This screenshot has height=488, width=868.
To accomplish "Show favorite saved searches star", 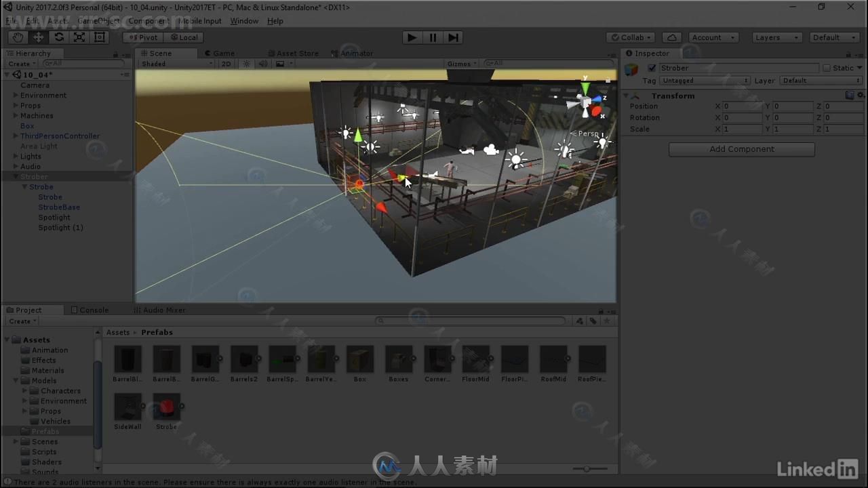I will [x=607, y=321].
